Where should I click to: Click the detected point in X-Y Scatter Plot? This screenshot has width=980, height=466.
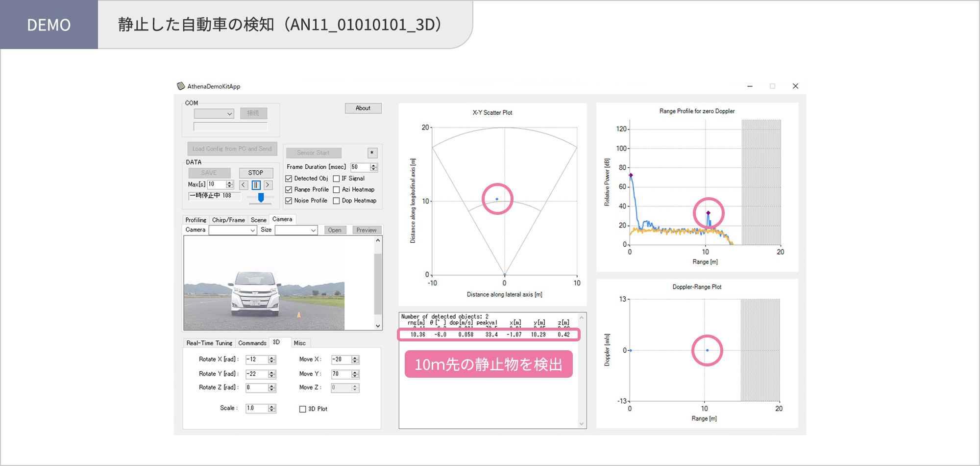(497, 199)
